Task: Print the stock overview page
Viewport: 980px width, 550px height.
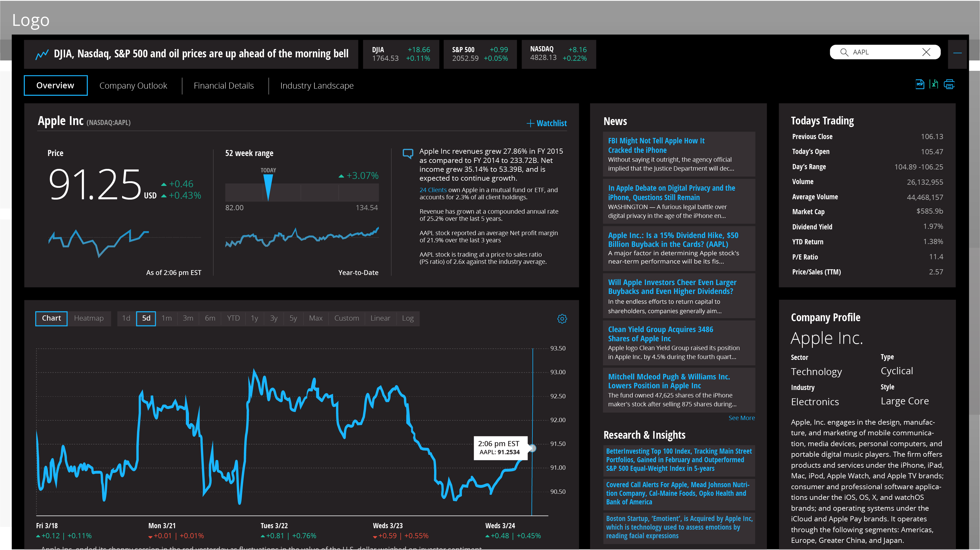Action: (x=949, y=84)
